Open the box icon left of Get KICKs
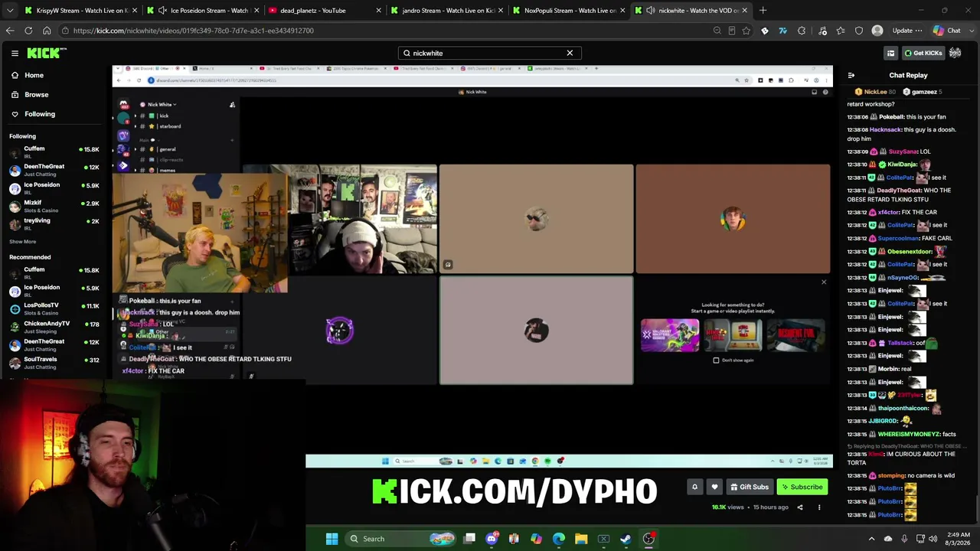The height and width of the screenshot is (551, 980). tap(890, 53)
